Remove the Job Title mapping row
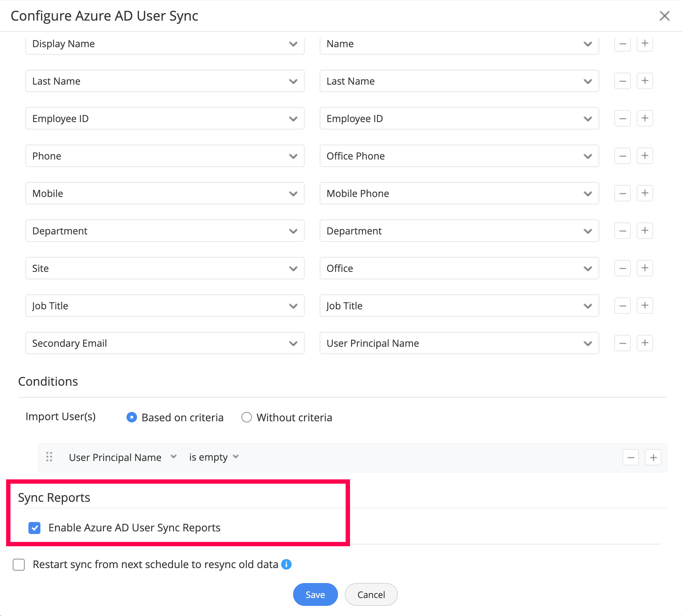 click(622, 306)
